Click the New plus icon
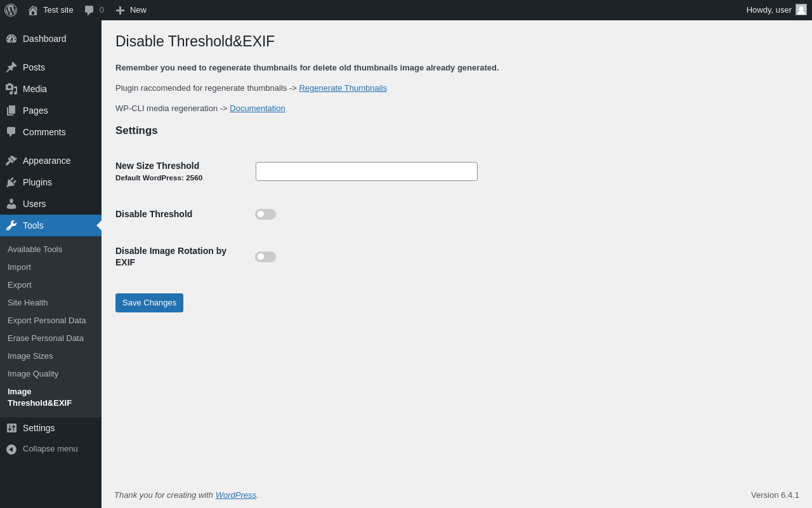The height and width of the screenshot is (508, 812). pyautogui.click(x=120, y=10)
